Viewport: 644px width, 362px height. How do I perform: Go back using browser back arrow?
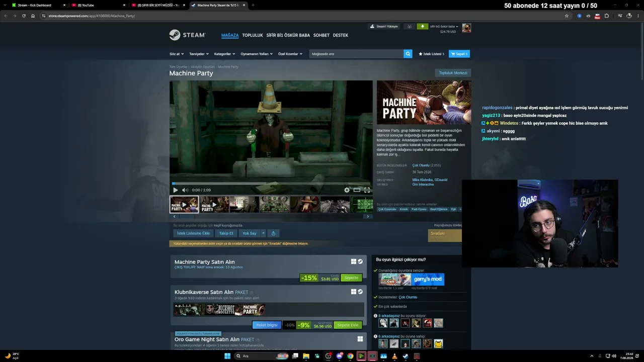6,16
